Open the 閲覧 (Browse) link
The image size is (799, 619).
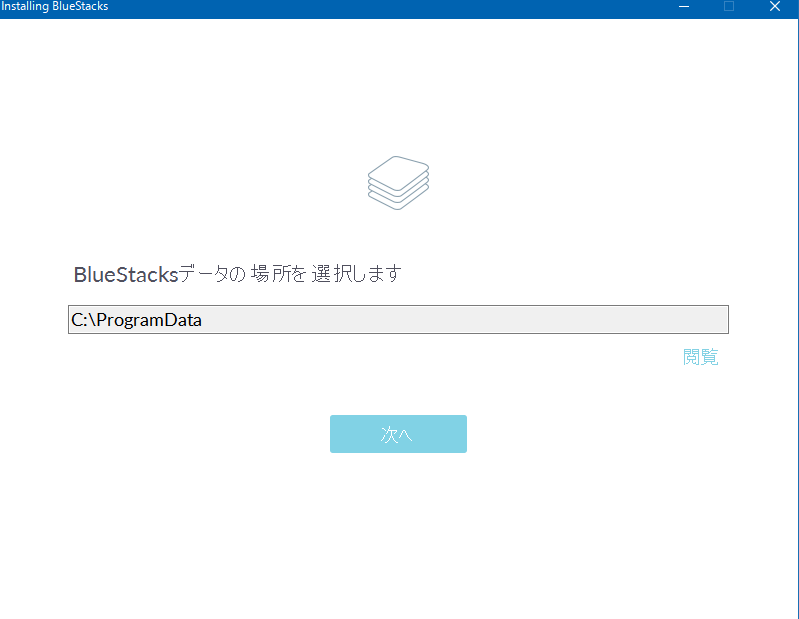701,357
